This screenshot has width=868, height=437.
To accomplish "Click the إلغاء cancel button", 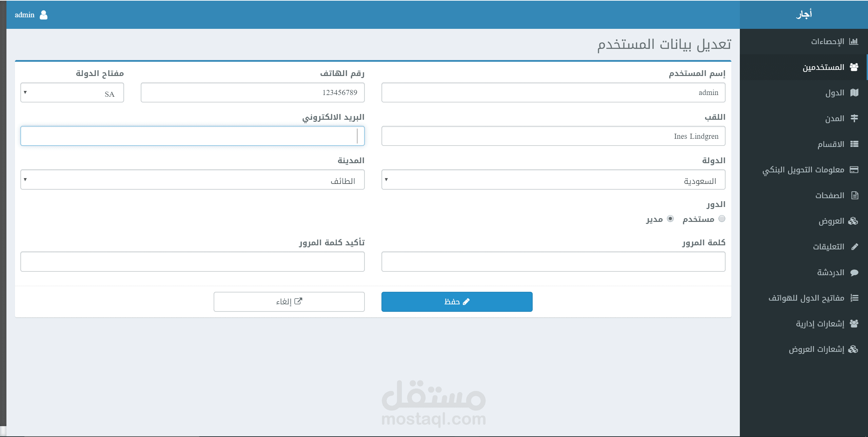I will point(289,302).
